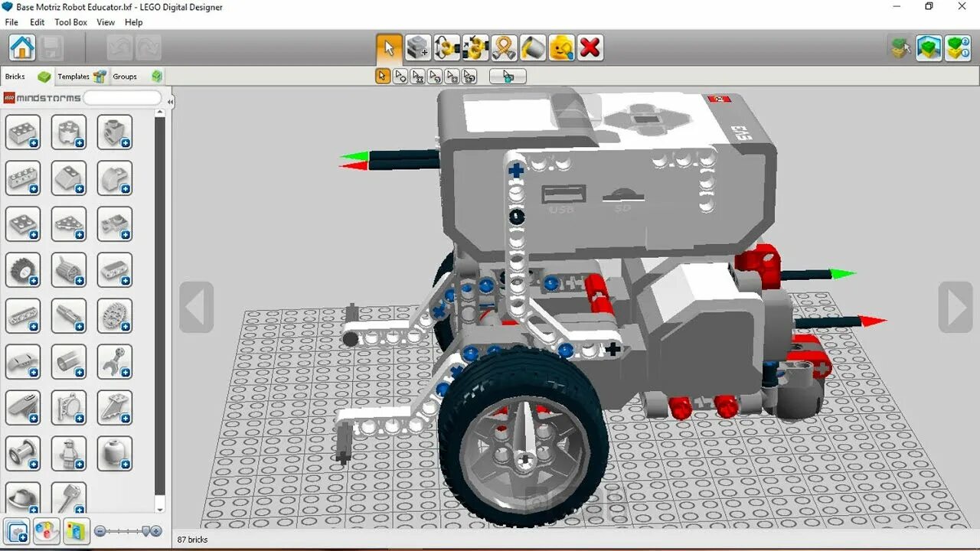This screenshot has width=980, height=551.
Task: Decrease icon size with minus button
Action: click(100, 530)
